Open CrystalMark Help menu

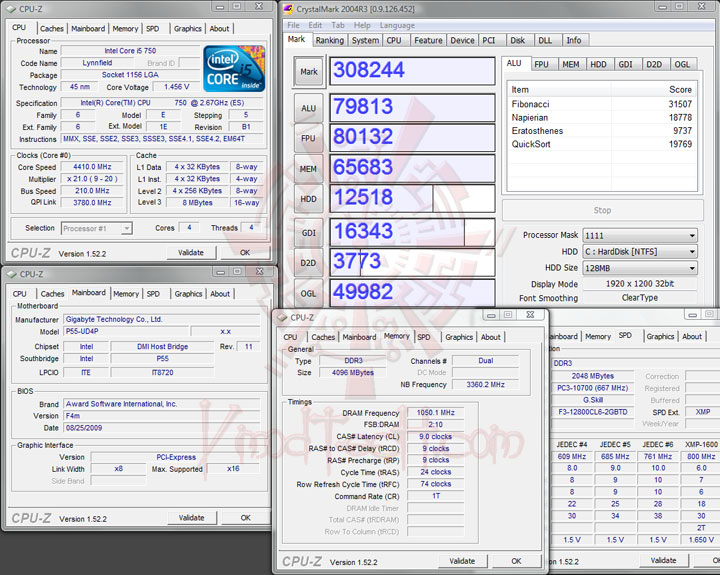pos(362,25)
